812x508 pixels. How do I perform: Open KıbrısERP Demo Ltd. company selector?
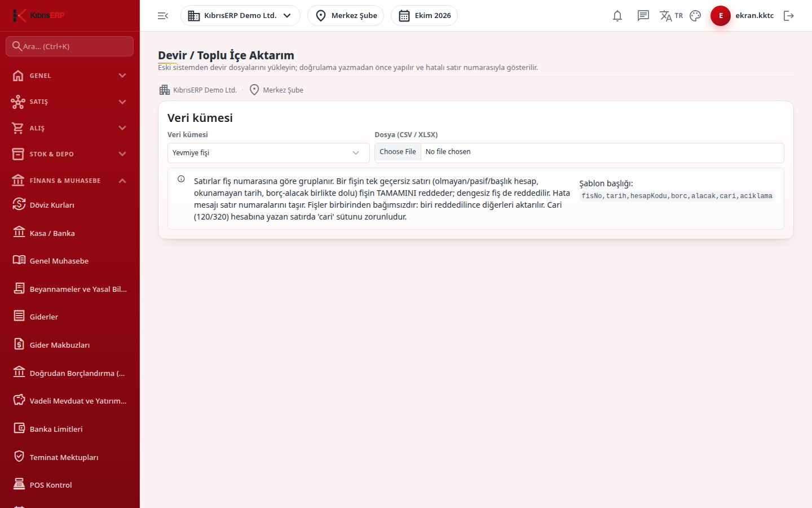click(x=240, y=16)
